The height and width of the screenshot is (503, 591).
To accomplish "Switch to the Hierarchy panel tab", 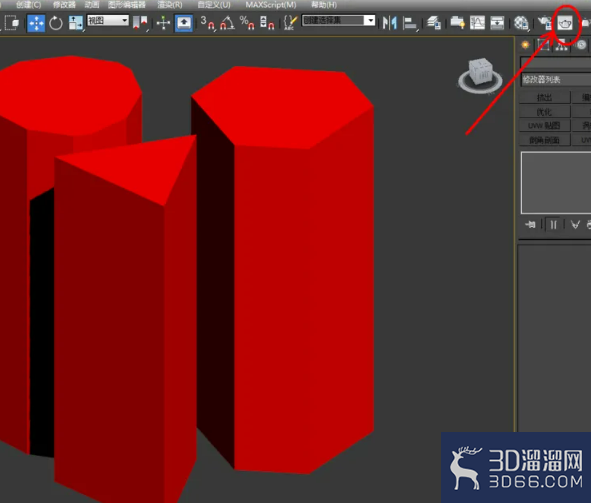I will [x=562, y=46].
